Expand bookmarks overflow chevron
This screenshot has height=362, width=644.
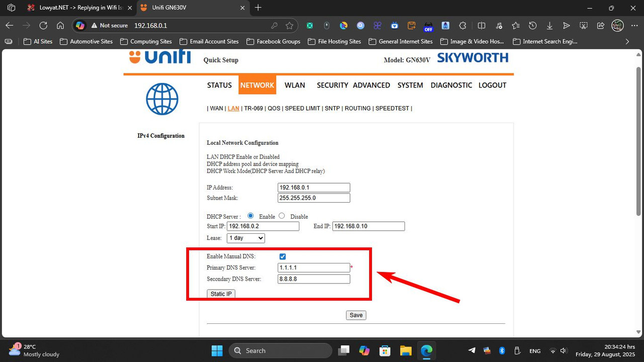[627, 41]
